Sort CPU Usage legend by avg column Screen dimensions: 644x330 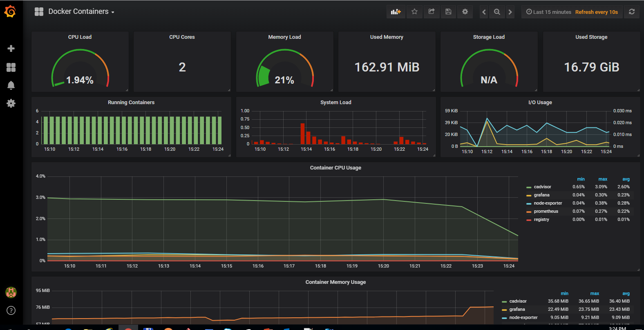pyautogui.click(x=626, y=179)
